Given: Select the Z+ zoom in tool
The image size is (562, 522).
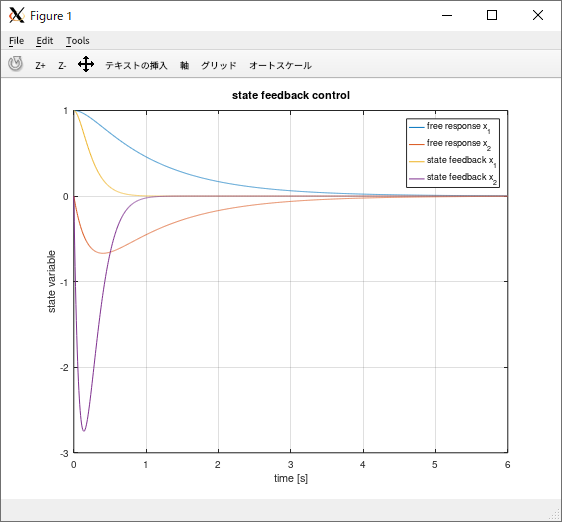Looking at the screenshot, I should tap(40, 66).
